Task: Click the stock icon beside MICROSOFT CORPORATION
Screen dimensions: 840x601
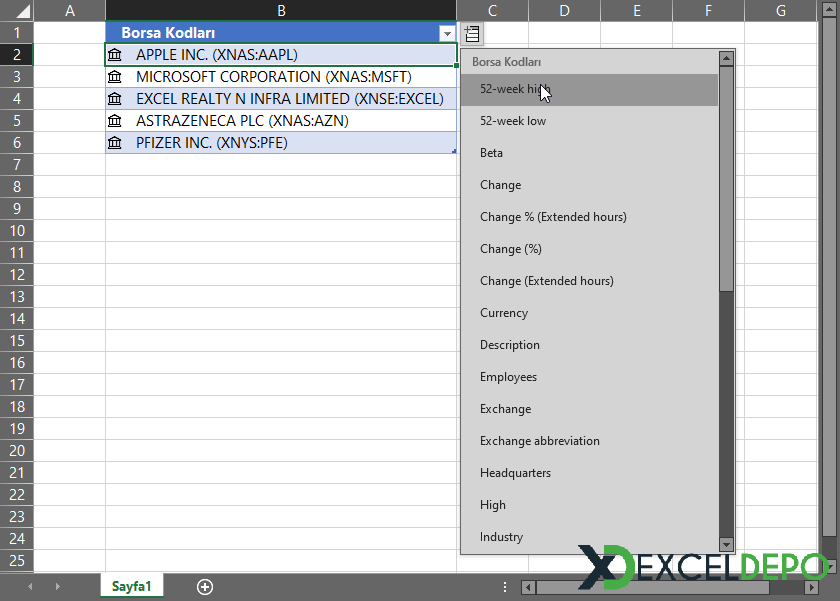Action: [x=115, y=77]
